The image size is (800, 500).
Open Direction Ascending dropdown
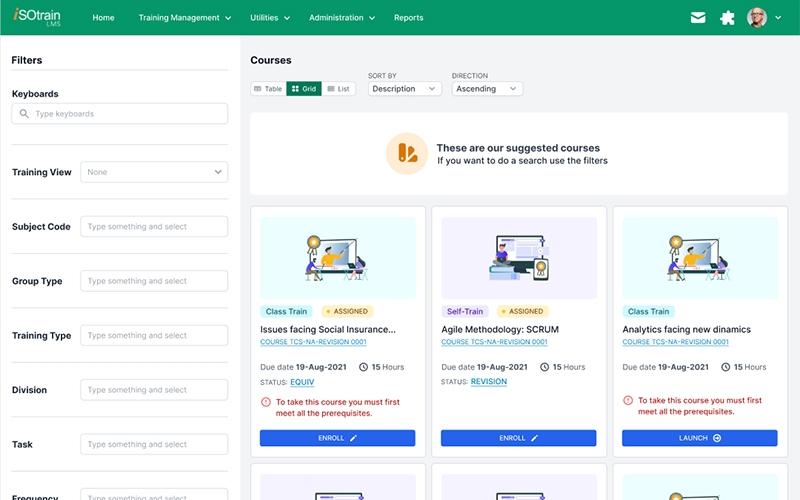pyautogui.click(x=487, y=89)
